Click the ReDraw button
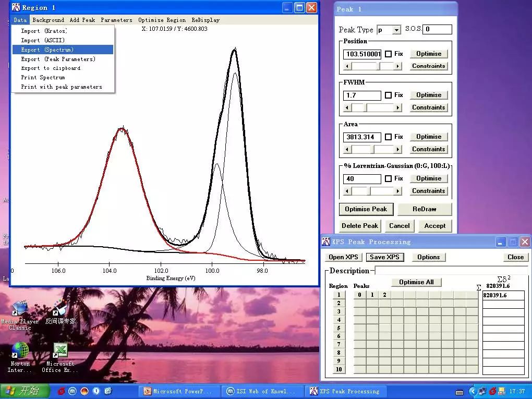 pos(425,209)
